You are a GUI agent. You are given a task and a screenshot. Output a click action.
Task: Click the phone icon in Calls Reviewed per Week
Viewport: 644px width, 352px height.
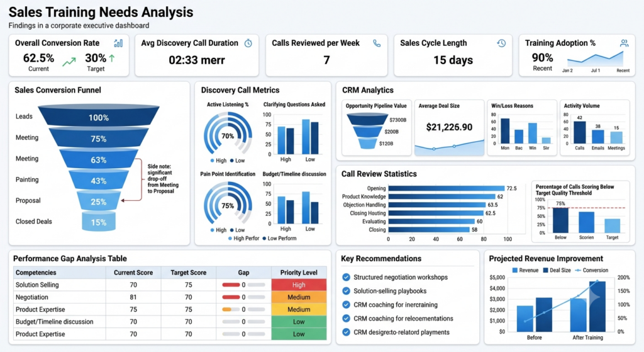coord(377,43)
